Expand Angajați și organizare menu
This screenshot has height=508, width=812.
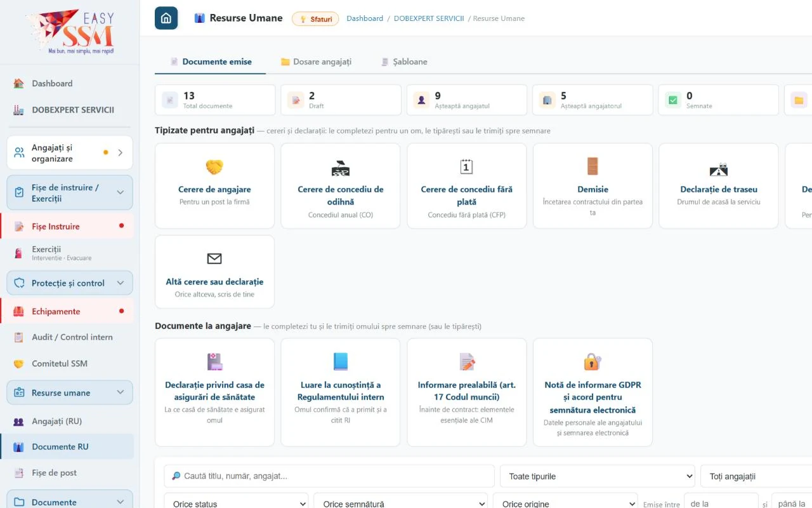click(x=70, y=153)
